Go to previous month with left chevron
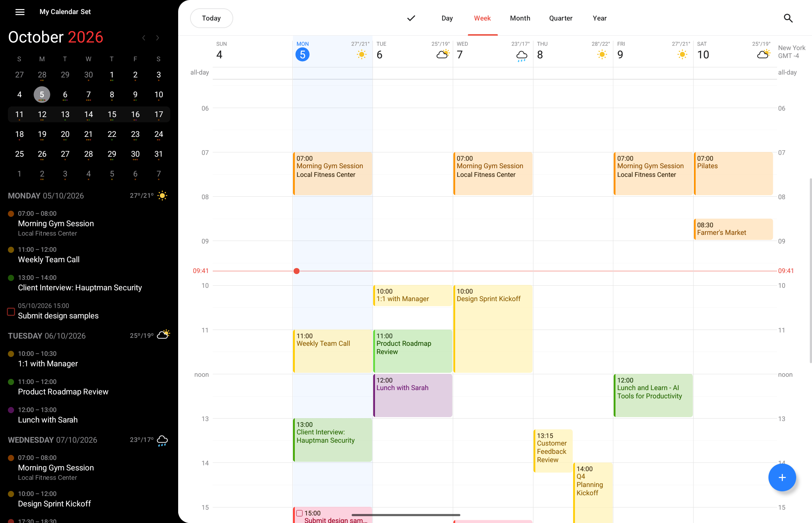Screen dimensions: 812x523 144,38
